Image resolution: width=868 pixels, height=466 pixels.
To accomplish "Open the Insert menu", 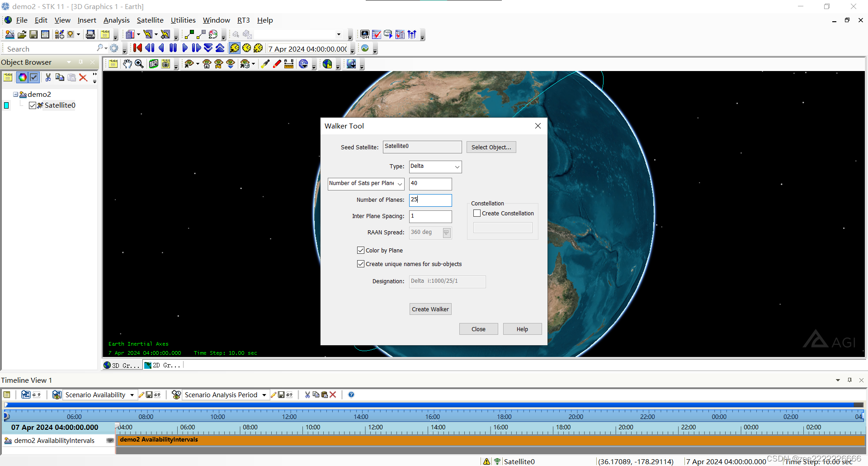I will (87, 20).
